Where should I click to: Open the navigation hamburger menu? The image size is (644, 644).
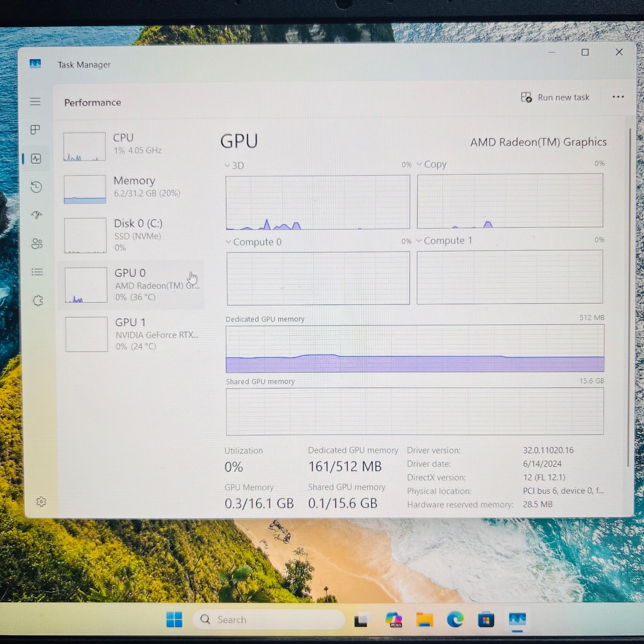[35, 101]
